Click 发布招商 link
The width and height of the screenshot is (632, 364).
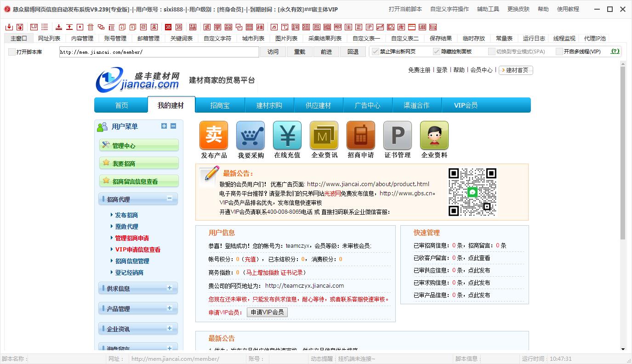(x=126, y=215)
